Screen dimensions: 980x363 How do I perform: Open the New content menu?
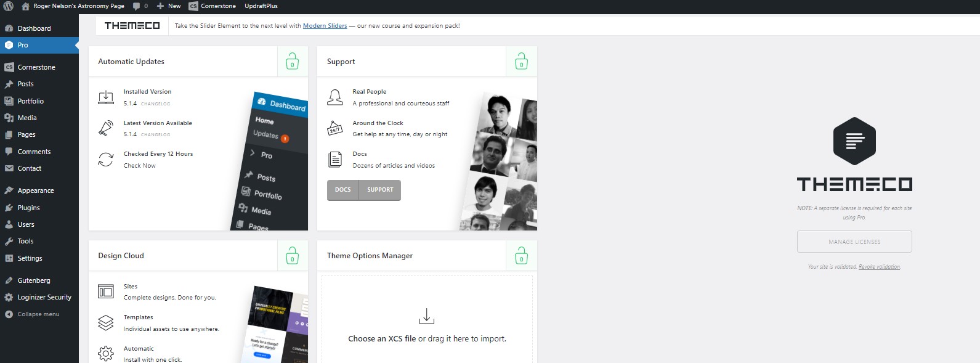click(168, 6)
